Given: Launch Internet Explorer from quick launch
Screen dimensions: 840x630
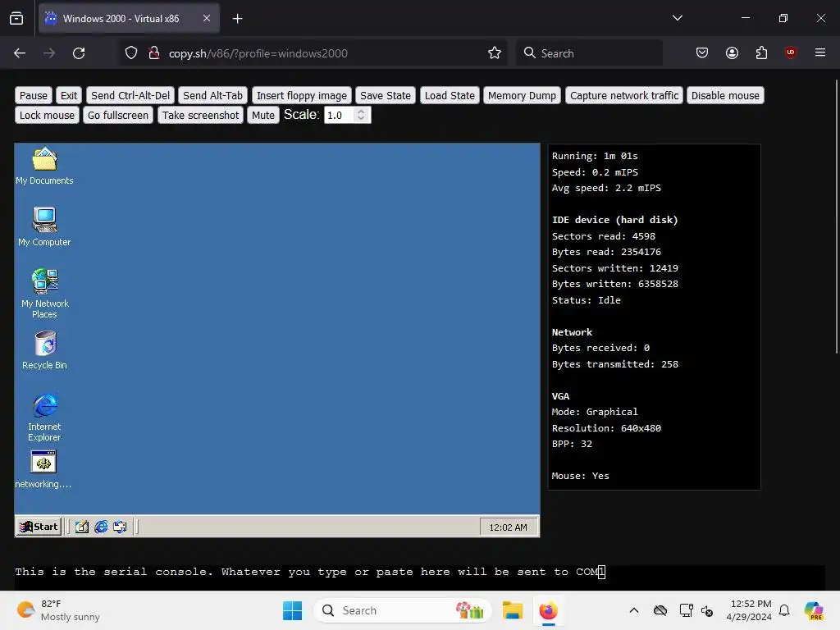Looking at the screenshot, I should 101,527.
